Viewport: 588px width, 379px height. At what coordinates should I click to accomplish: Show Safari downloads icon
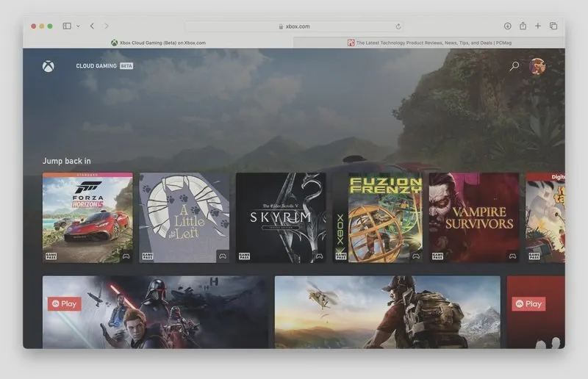(507, 26)
